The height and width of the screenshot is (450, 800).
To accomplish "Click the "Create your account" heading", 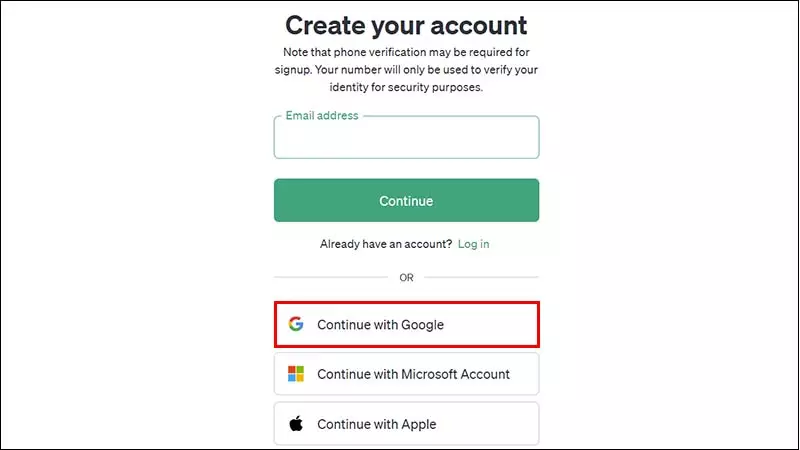I will 406,26.
